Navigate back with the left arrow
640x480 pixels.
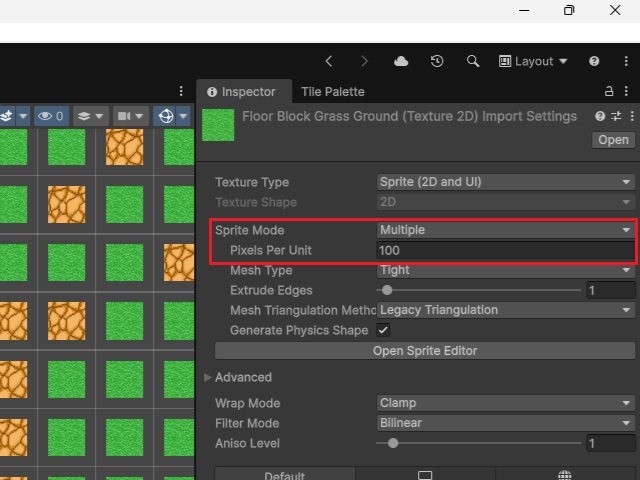coord(329,61)
